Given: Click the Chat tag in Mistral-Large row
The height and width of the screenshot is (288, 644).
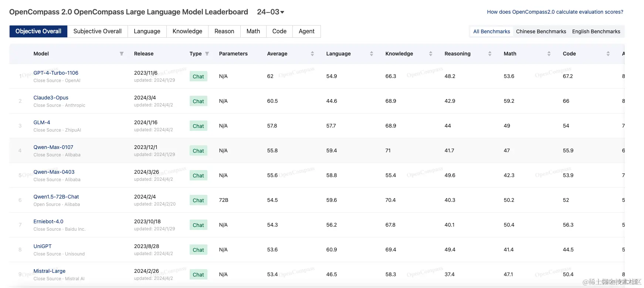Looking at the screenshot, I should point(199,275).
